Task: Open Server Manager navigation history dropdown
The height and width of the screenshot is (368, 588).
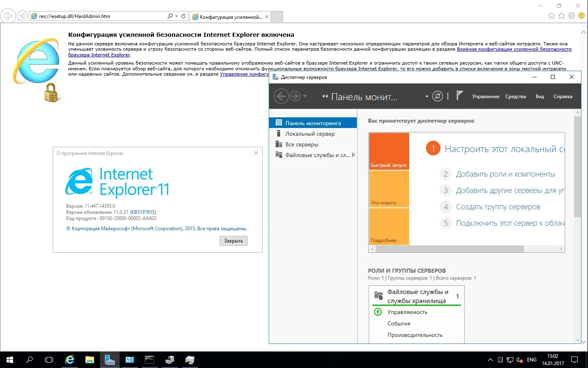Action: 305,96
